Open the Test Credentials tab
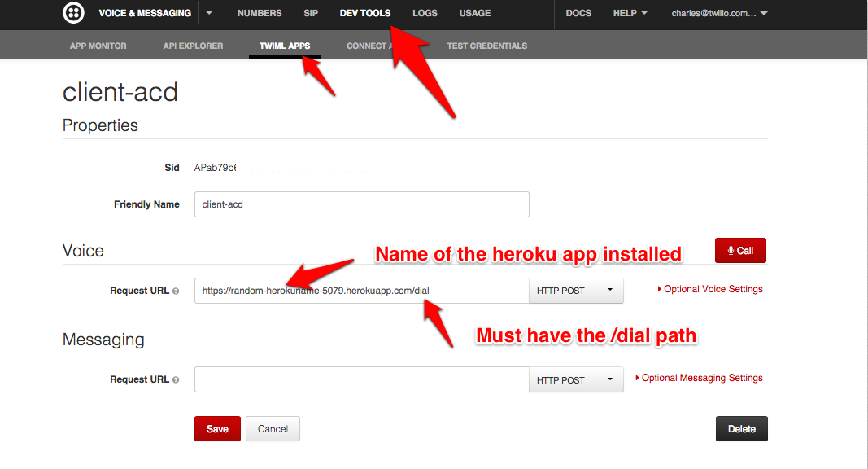This screenshot has width=868, height=469. pos(486,46)
